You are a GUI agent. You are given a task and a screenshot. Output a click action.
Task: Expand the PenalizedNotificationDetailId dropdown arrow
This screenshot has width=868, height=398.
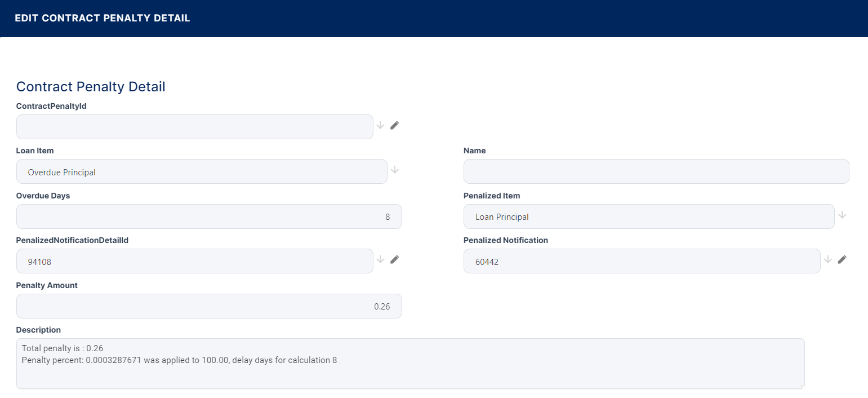click(x=380, y=259)
